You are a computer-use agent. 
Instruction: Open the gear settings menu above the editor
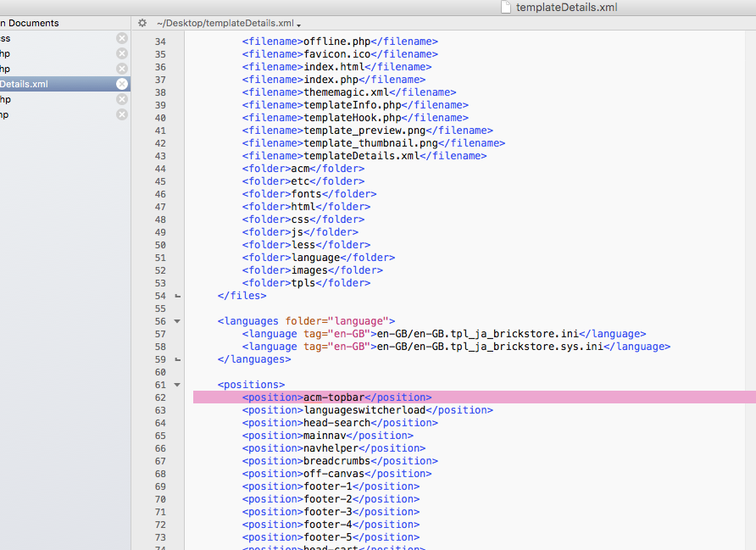point(142,23)
